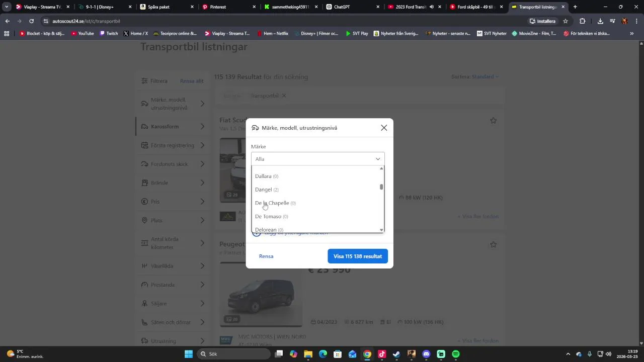Click Rensa allt link in filter sidebar
Screen dimensions: 644x362
click(192, 81)
